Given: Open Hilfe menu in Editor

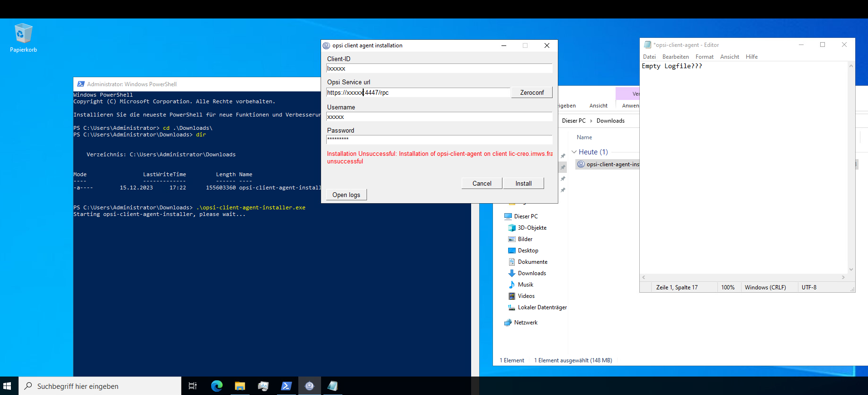Looking at the screenshot, I should (752, 57).
